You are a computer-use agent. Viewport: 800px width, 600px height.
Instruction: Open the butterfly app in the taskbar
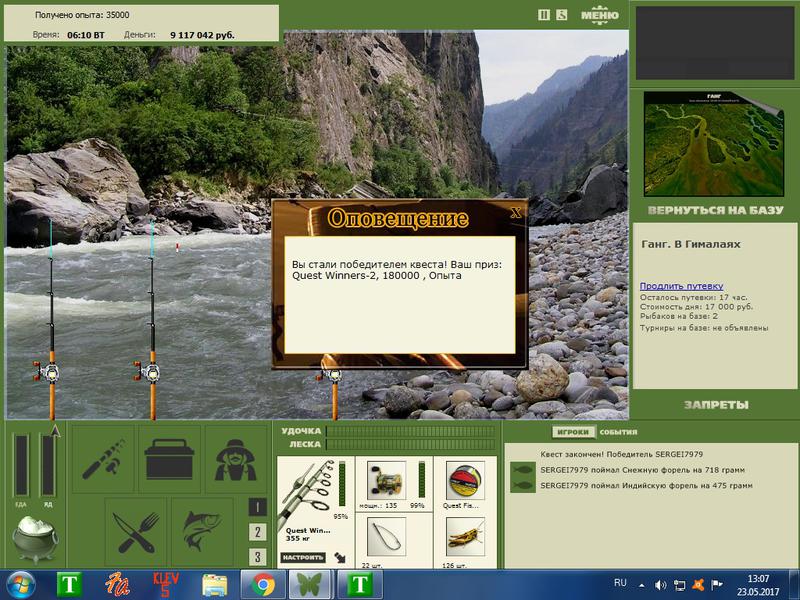click(x=310, y=585)
